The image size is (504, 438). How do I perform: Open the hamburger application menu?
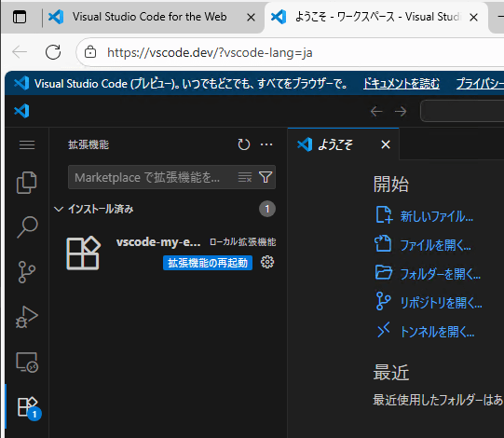[27, 144]
